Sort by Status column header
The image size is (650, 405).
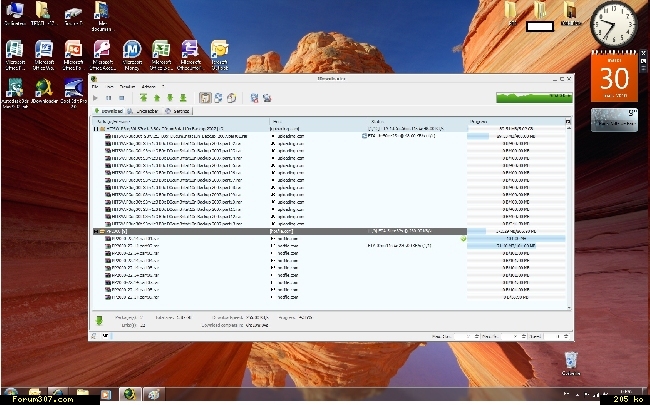418,121
